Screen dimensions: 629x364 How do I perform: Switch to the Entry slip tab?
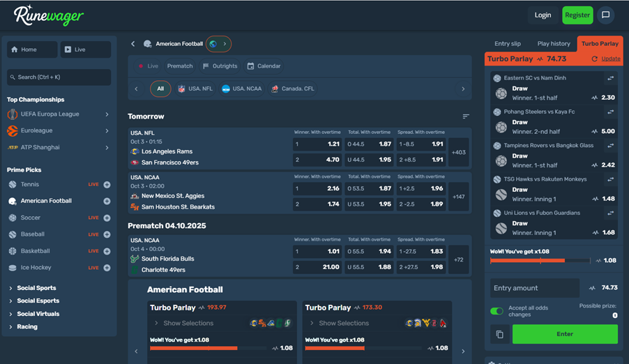click(x=508, y=44)
